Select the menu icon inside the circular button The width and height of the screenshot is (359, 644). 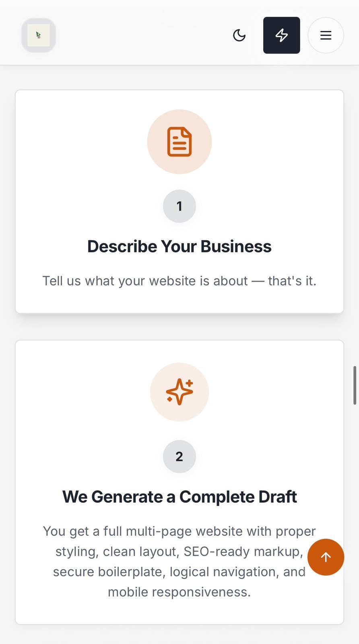tap(326, 35)
